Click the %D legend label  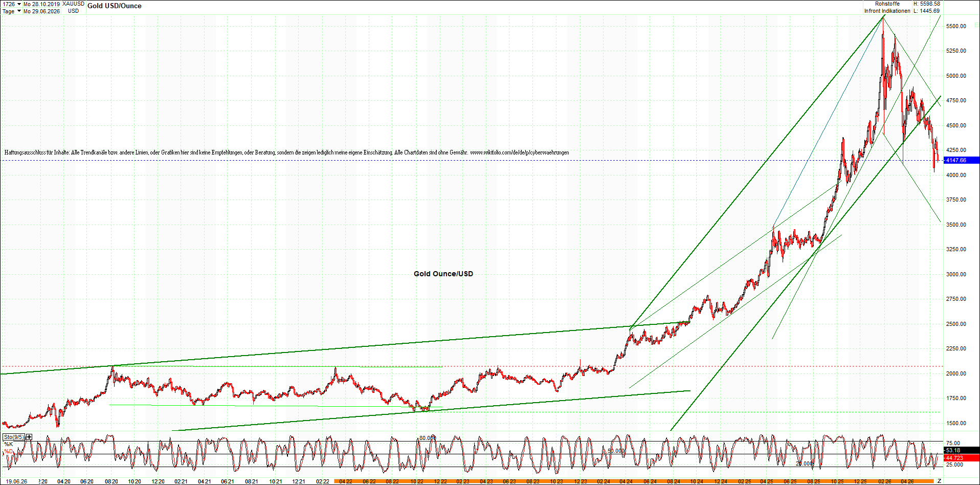pyautogui.click(x=9, y=451)
